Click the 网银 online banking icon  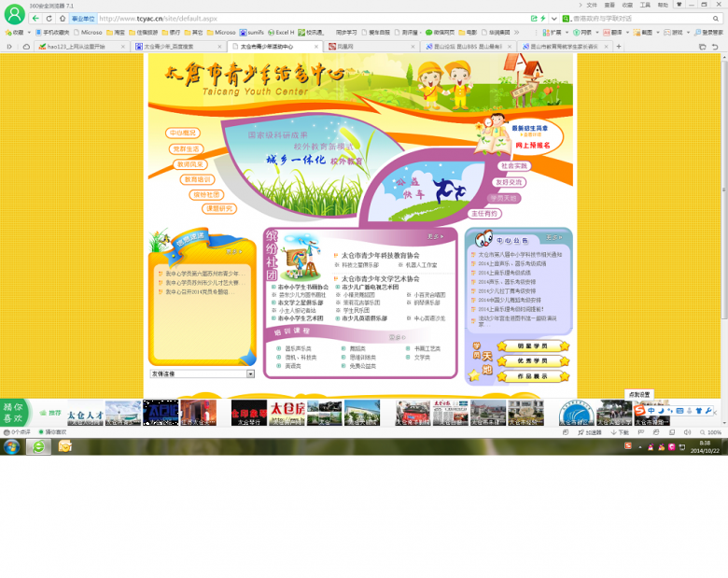click(582, 33)
